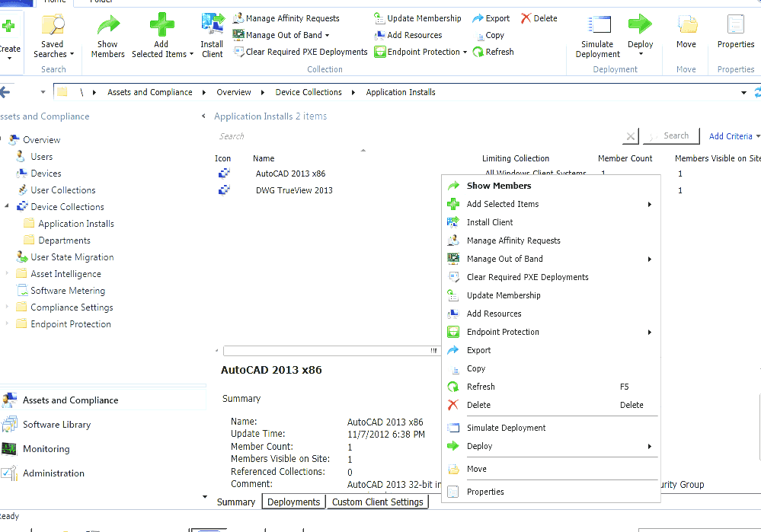Screen dimensions: 761x532
Task: Sort by the Limiting Collection column header
Action: [x=516, y=158]
